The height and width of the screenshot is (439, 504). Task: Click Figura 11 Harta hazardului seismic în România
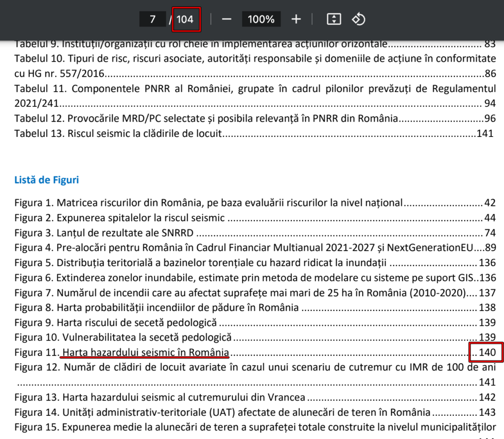pyautogui.click(x=146, y=353)
